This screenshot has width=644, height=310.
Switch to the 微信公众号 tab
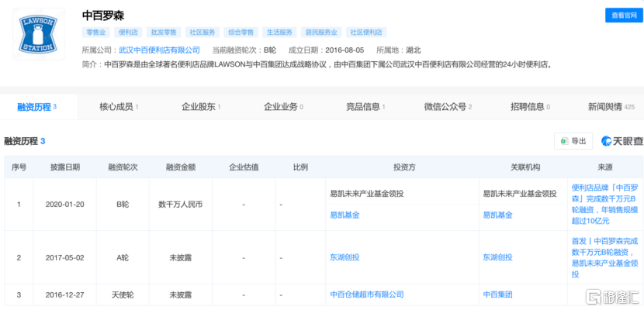coord(448,107)
